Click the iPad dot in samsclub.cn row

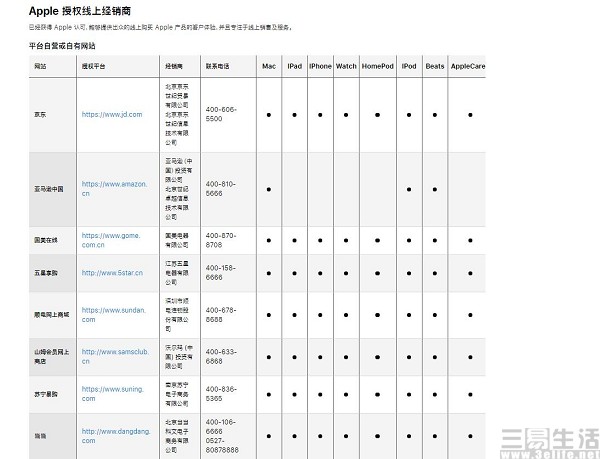(x=295, y=357)
